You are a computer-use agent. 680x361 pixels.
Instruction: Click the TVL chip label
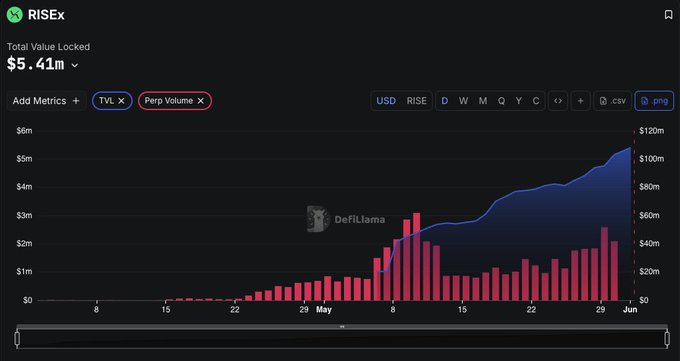click(106, 101)
